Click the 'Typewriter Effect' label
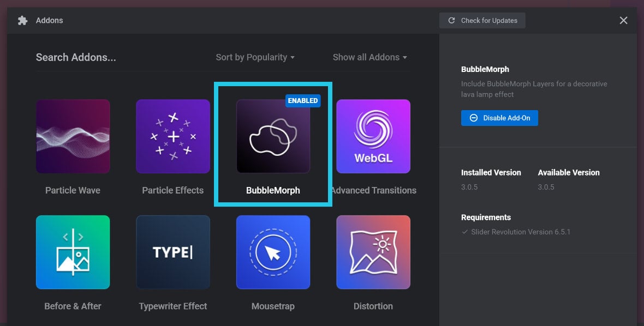This screenshot has height=326, width=644. click(173, 306)
